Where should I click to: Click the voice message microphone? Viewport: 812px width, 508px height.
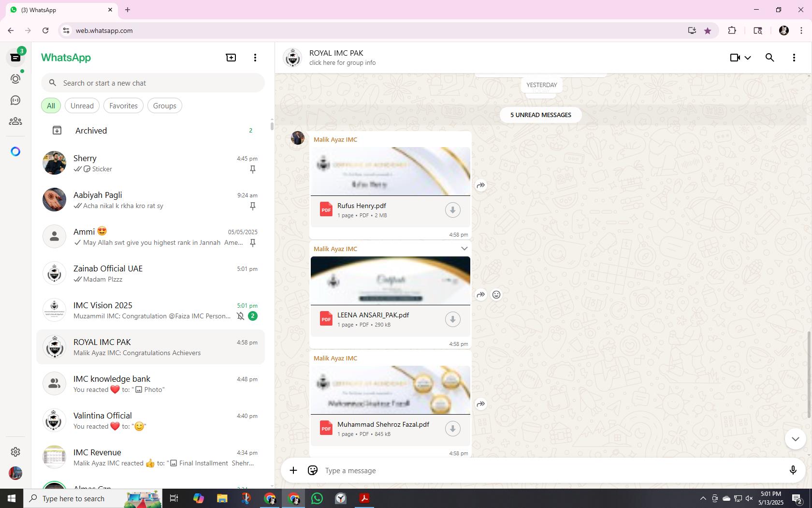(793, 470)
